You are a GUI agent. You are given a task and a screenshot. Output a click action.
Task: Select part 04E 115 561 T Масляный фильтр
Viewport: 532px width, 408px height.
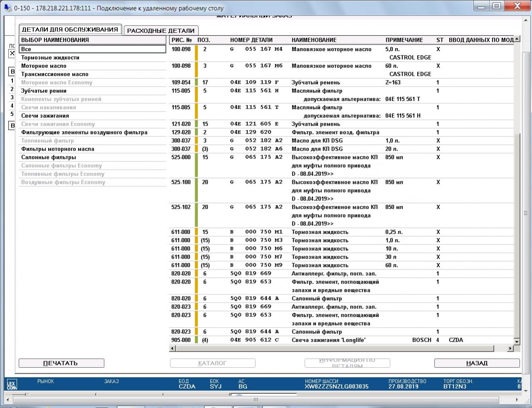[x=341, y=111]
